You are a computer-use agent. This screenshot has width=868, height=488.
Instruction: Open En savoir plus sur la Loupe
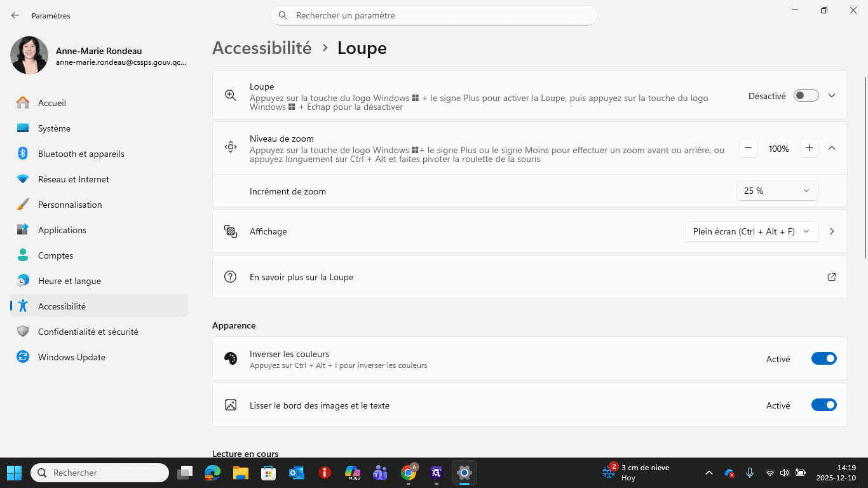pos(530,277)
